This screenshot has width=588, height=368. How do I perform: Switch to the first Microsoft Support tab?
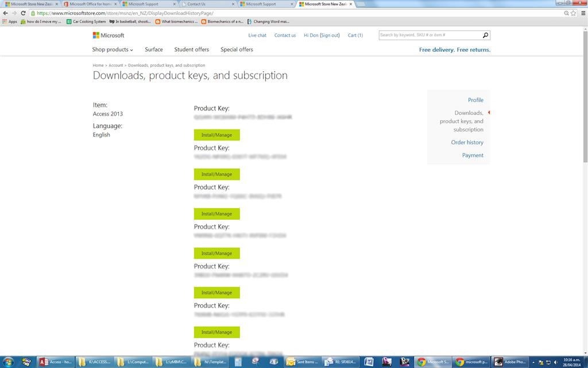click(149, 4)
